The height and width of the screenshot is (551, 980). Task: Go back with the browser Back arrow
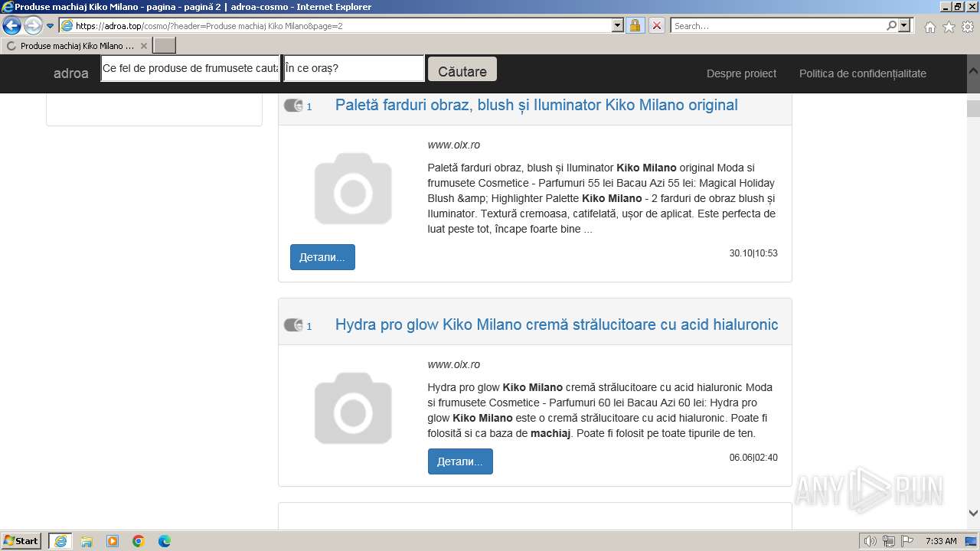pyautogui.click(x=11, y=25)
